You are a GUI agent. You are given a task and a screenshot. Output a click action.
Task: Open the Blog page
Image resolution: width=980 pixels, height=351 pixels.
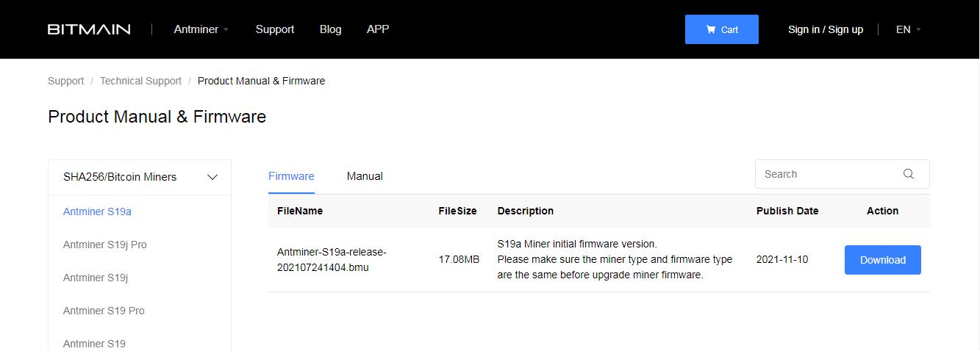pos(331,29)
